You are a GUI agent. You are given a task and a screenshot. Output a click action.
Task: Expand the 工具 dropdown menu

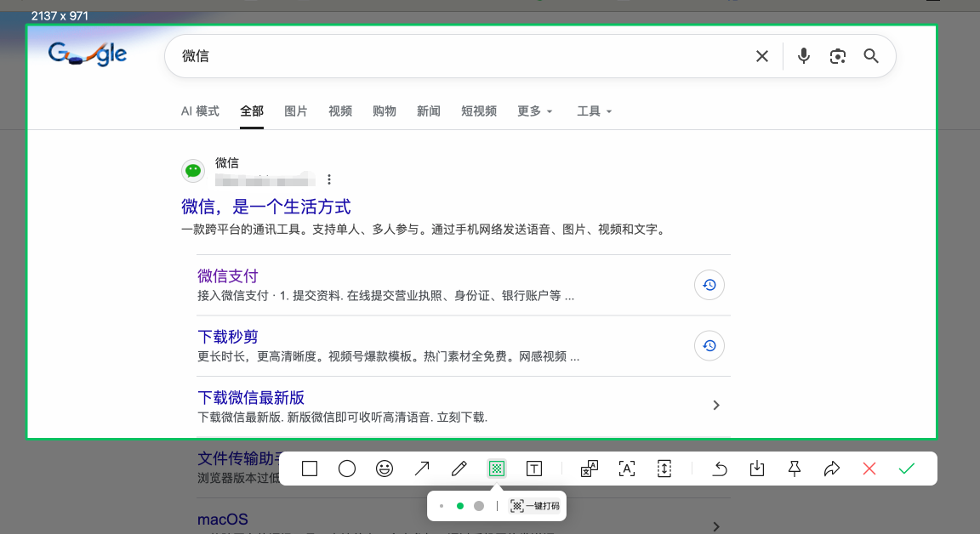coord(594,111)
